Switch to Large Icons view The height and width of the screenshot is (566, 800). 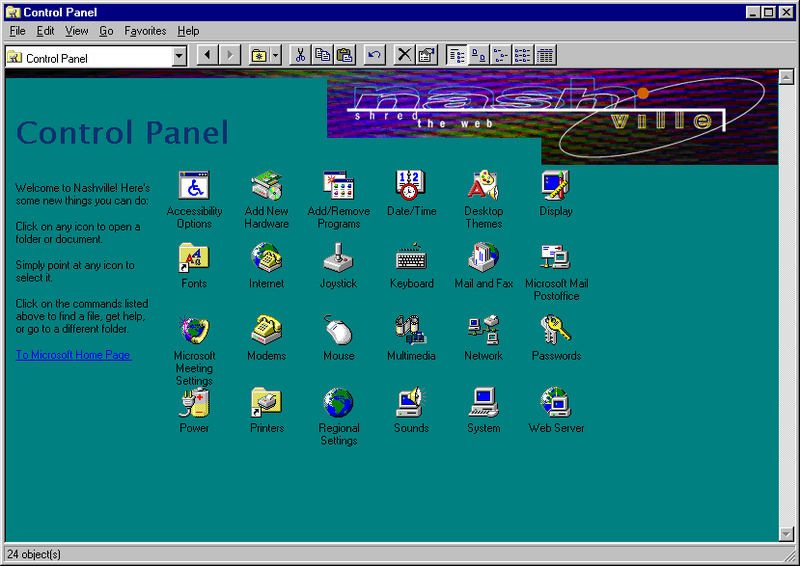[x=479, y=55]
